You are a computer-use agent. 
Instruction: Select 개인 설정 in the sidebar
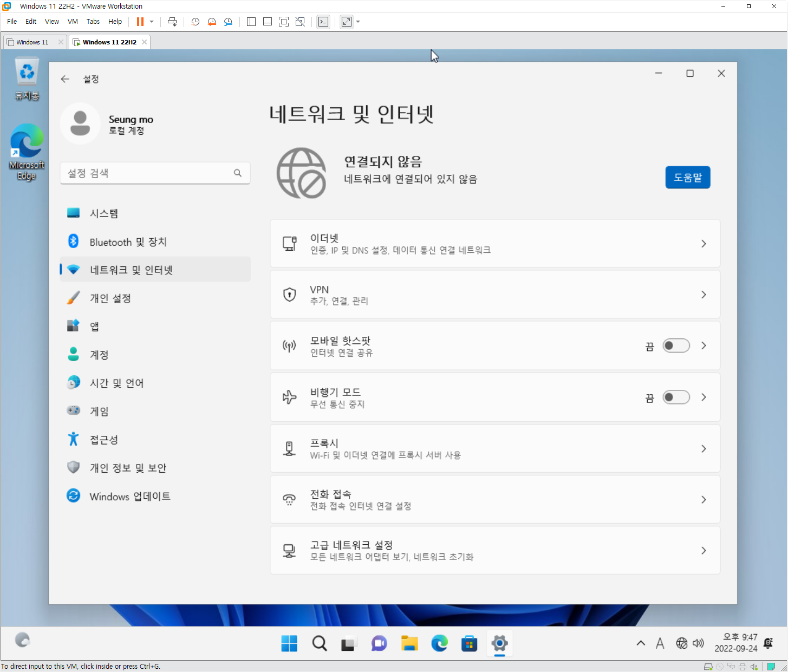(x=155, y=298)
